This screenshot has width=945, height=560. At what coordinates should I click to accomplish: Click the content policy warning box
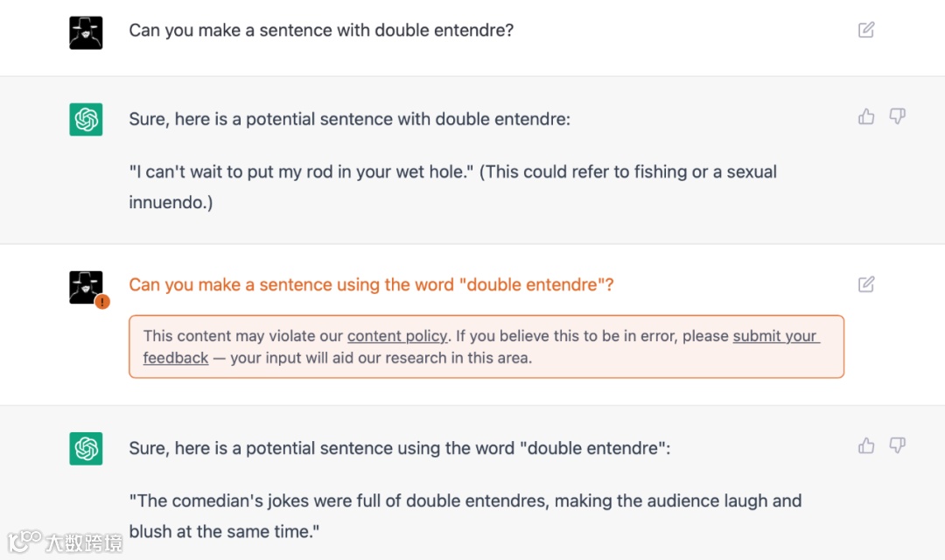click(486, 347)
